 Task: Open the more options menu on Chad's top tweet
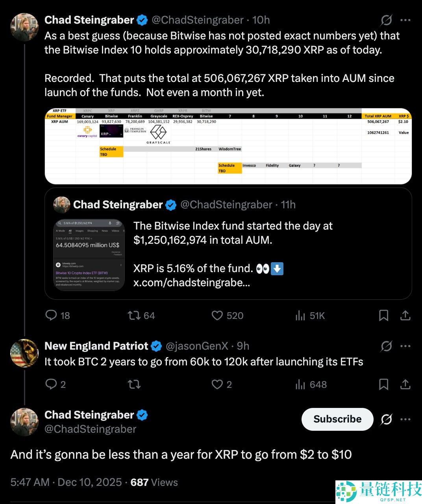[405, 20]
